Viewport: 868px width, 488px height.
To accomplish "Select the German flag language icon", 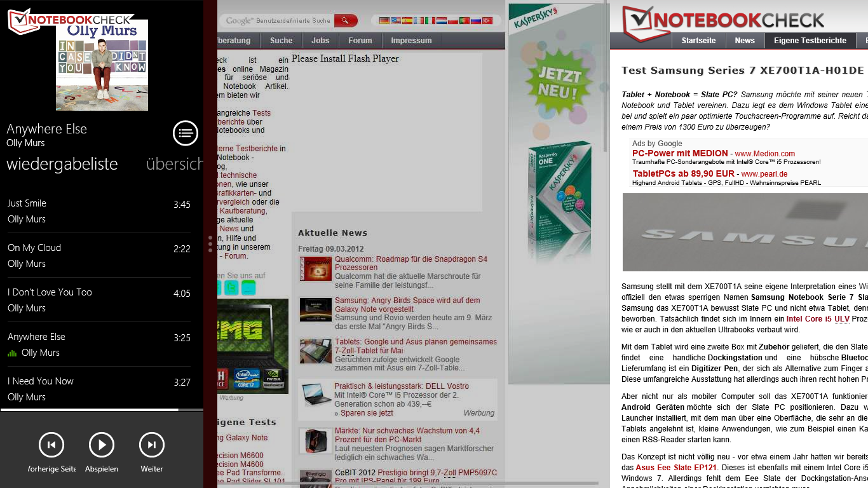I will click(x=384, y=21).
